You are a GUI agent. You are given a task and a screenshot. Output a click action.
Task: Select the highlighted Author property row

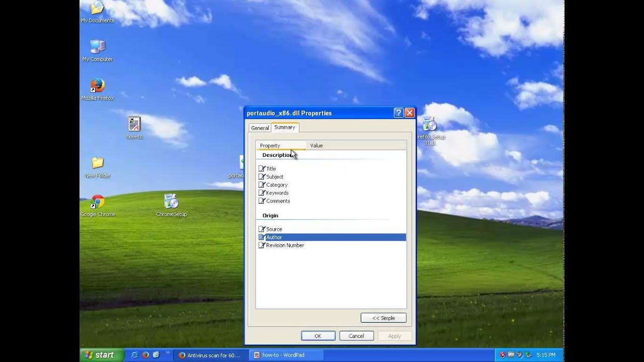(331, 237)
